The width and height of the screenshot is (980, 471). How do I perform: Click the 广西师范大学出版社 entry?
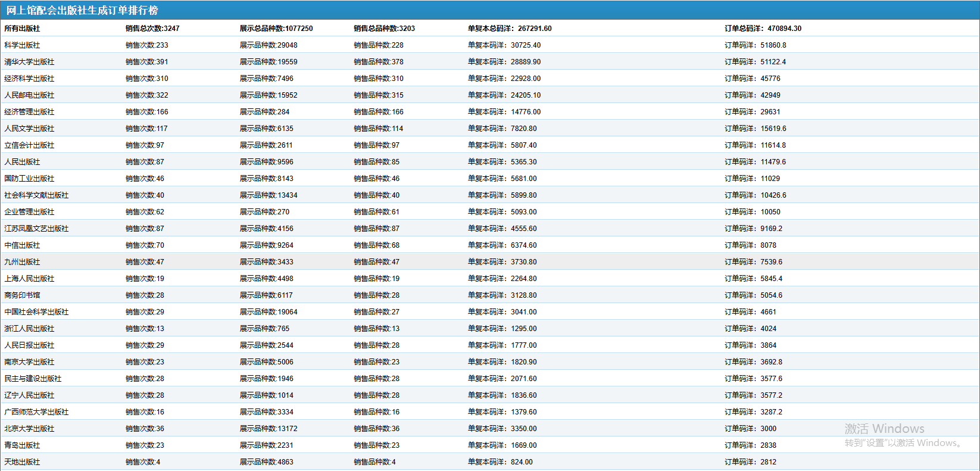(36, 412)
